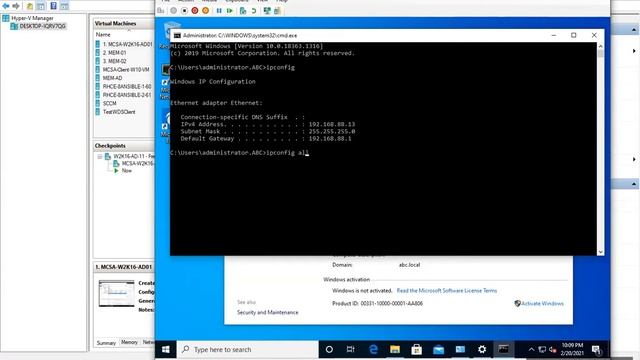The image size is (640, 360).
Task: Collapse top Actions pane section arrow
Action: tap(633, 30)
